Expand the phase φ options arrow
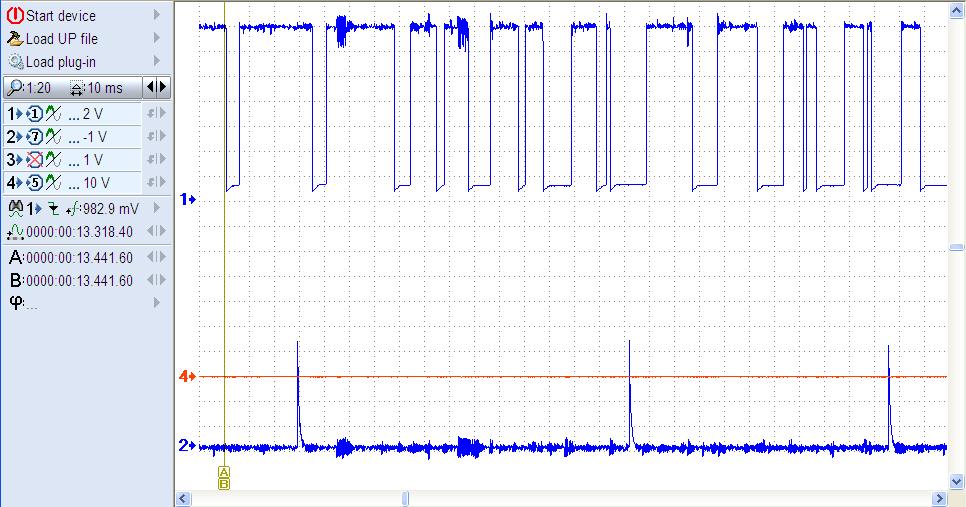 coord(157,302)
